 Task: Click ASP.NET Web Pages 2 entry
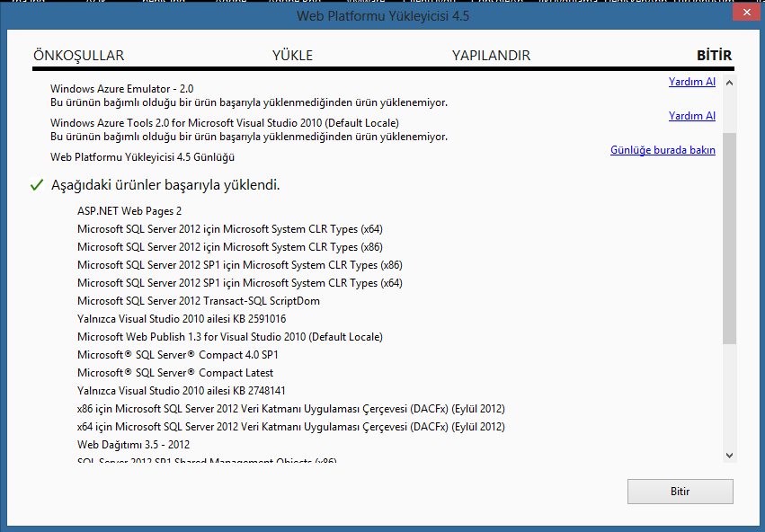coord(129,211)
